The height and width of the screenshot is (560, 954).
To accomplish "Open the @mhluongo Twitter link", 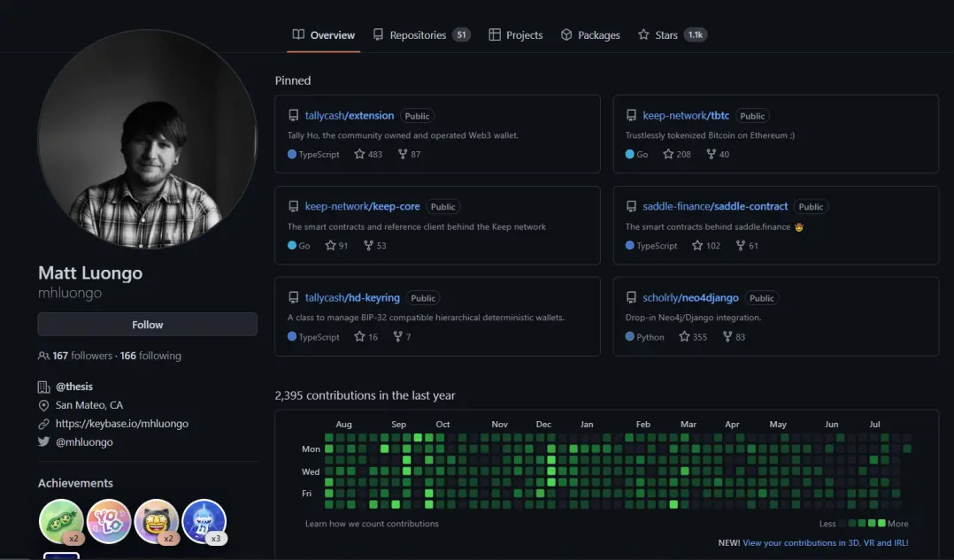I will pos(84,442).
